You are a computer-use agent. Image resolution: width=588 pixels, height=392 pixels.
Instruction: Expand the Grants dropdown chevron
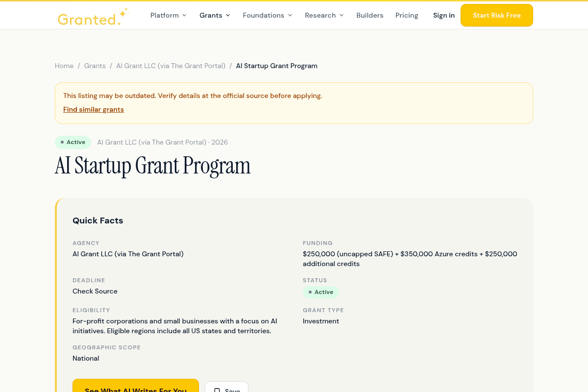click(x=228, y=15)
